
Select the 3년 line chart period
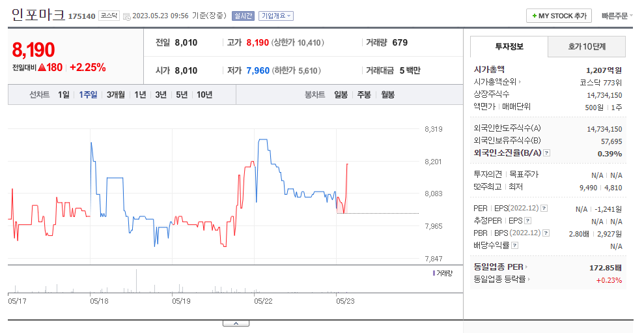(161, 94)
